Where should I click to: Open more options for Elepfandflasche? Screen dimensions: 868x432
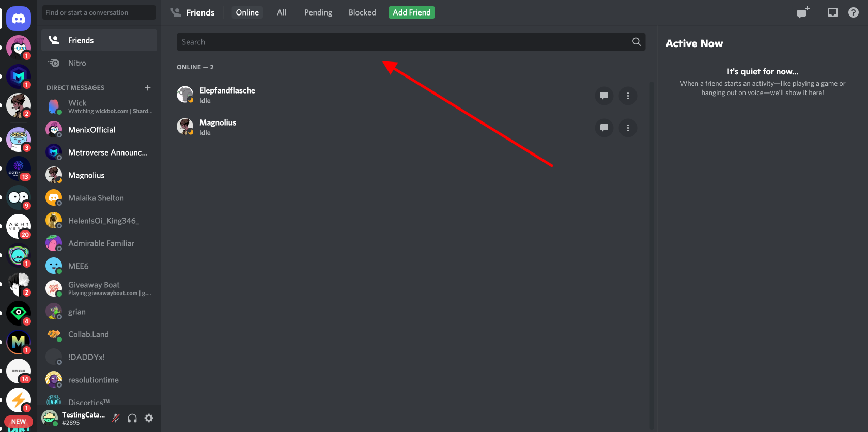[628, 96]
